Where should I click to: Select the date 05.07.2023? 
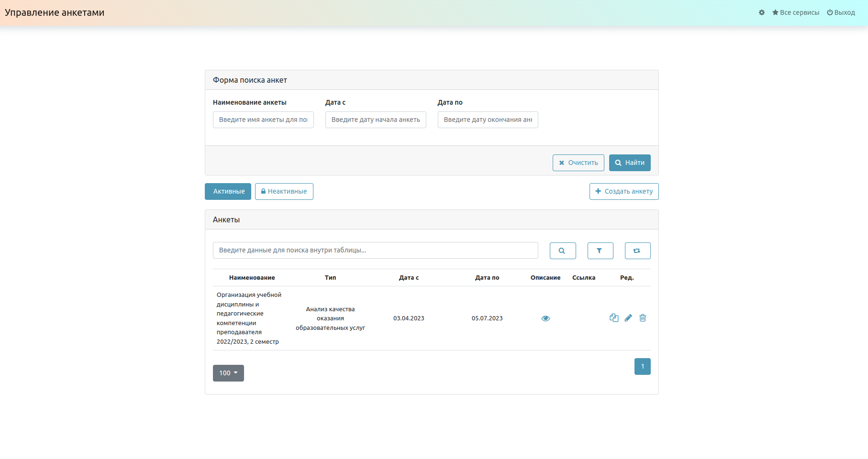click(487, 318)
